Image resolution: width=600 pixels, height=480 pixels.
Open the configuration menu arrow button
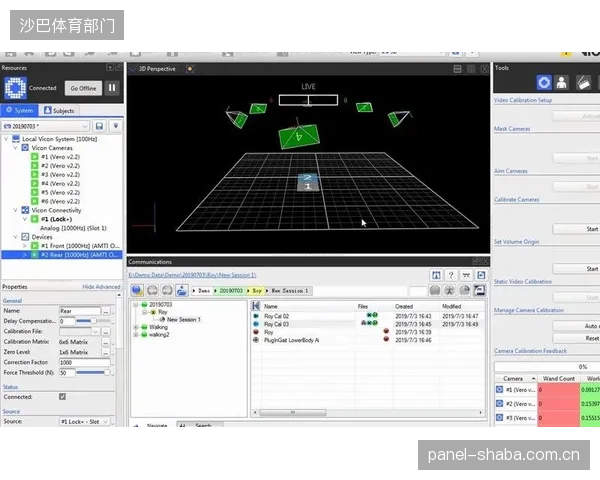tap(116, 126)
